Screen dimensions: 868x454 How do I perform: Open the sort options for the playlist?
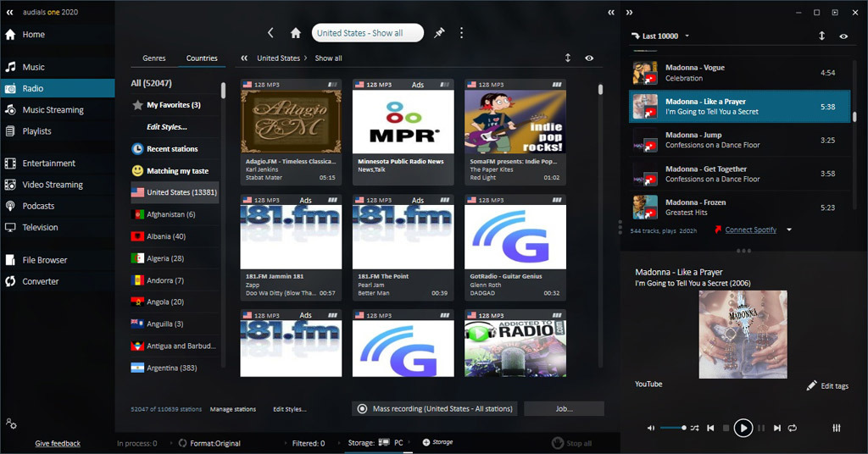tap(821, 36)
